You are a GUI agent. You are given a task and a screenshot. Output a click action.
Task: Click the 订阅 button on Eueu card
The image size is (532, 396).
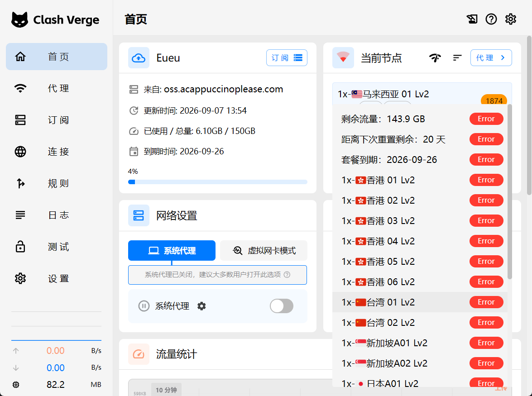click(287, 58)
